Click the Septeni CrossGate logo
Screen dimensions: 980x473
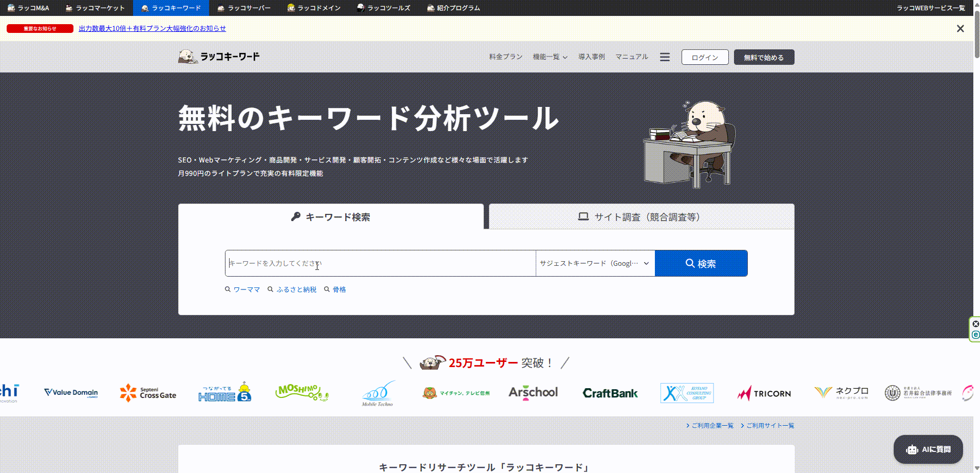coord(148,393)
